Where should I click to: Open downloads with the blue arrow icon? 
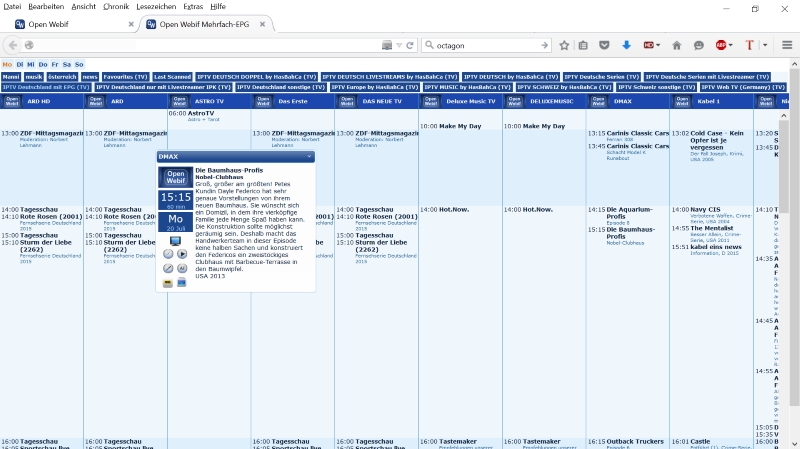(627, 45)
